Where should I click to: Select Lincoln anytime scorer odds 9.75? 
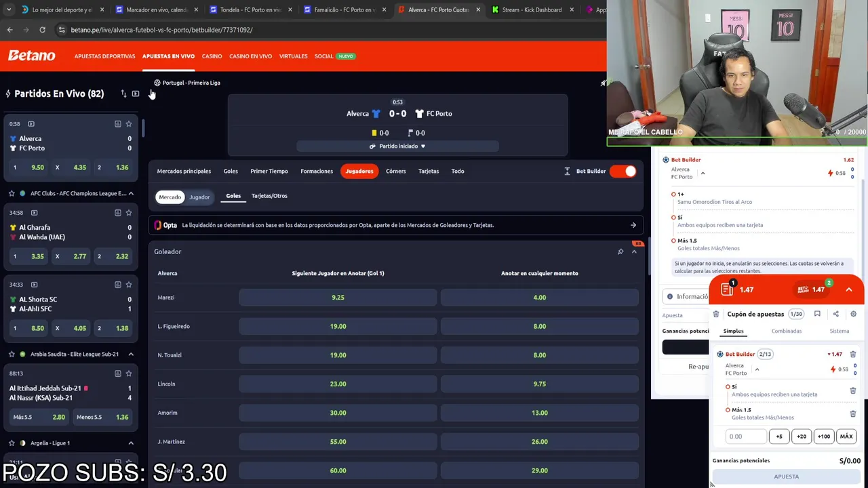coord(540,384)
